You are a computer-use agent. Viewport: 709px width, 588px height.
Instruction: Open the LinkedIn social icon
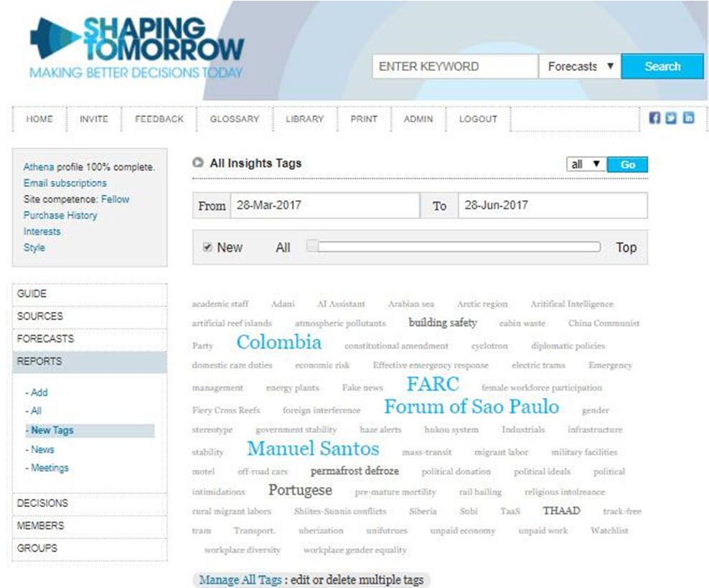click(688, 118)
